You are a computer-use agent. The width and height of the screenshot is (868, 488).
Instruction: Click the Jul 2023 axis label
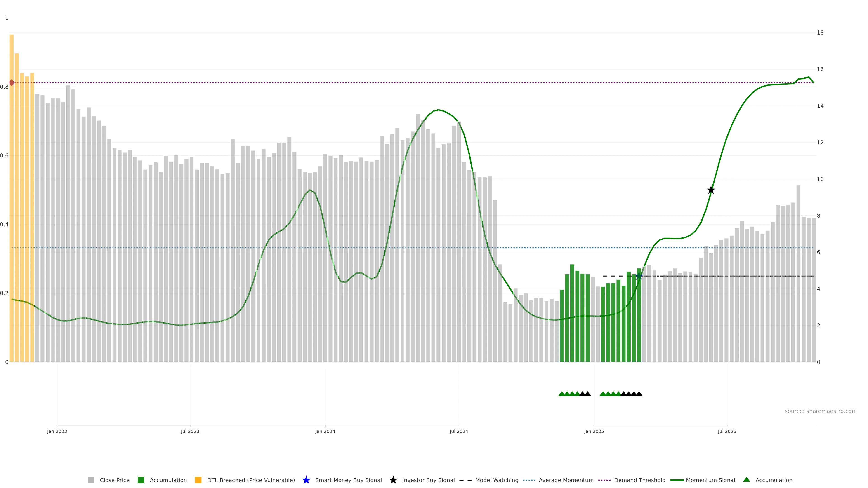190,431
